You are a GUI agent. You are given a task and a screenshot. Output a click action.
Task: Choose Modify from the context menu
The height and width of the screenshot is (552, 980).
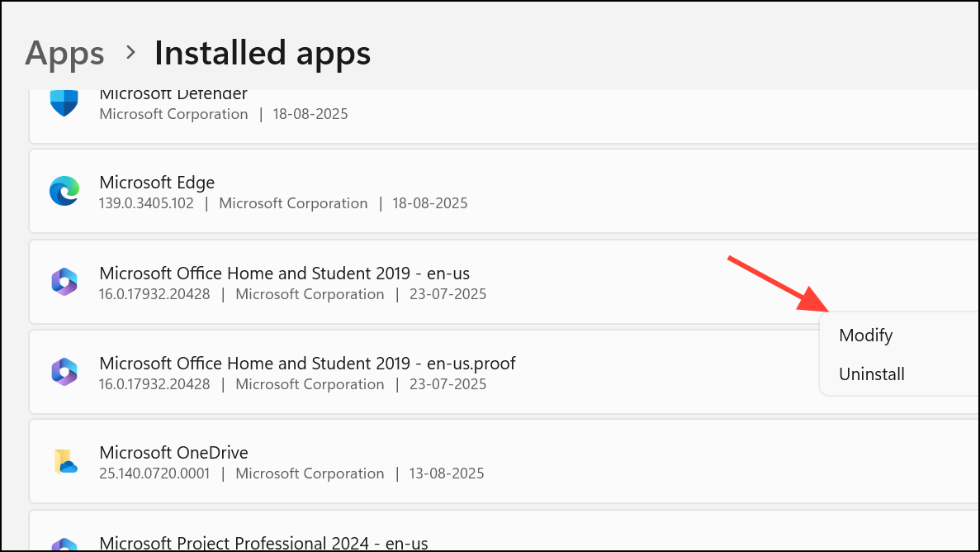tap(865, 335)
